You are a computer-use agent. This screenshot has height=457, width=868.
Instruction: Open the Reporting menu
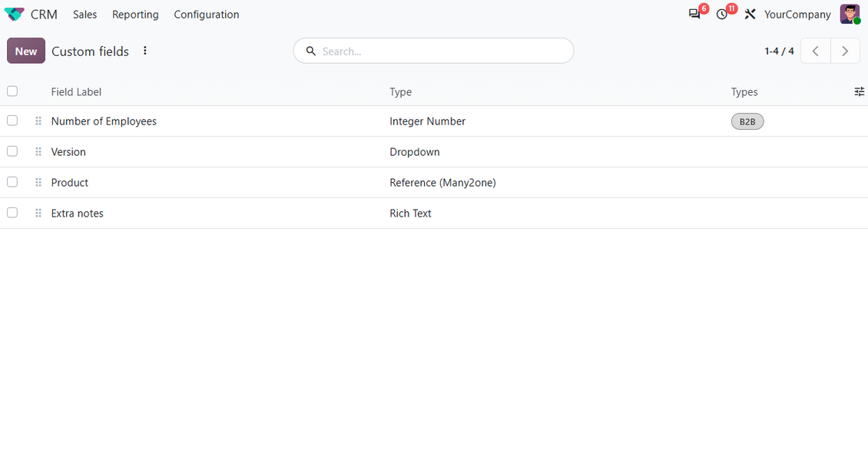coord(135,15)
